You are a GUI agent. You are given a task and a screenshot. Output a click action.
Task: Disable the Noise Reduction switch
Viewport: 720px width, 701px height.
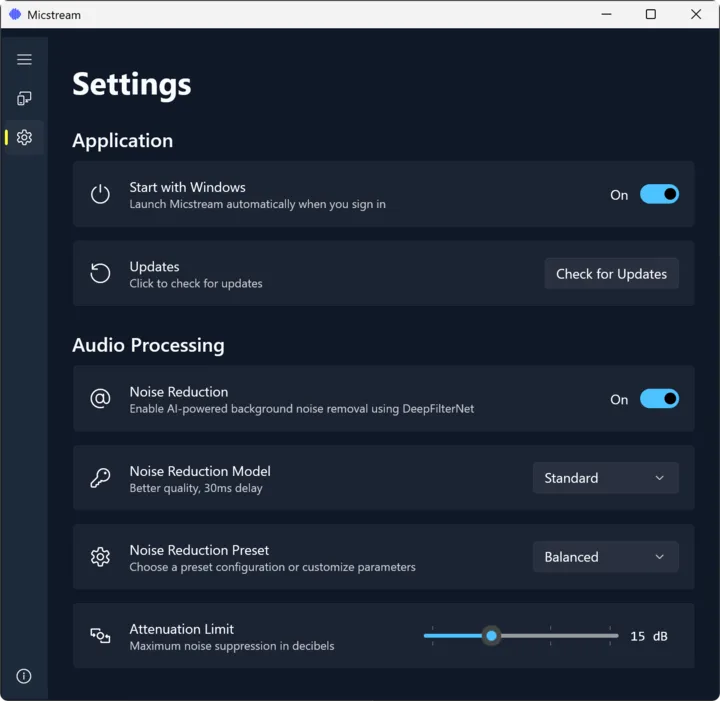pos(659,398)
